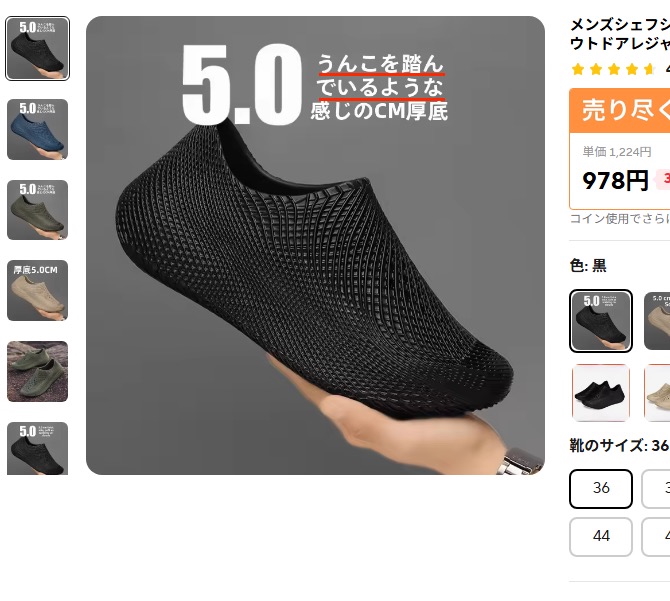Pick the black shoe pair swatch on white background

601,393
